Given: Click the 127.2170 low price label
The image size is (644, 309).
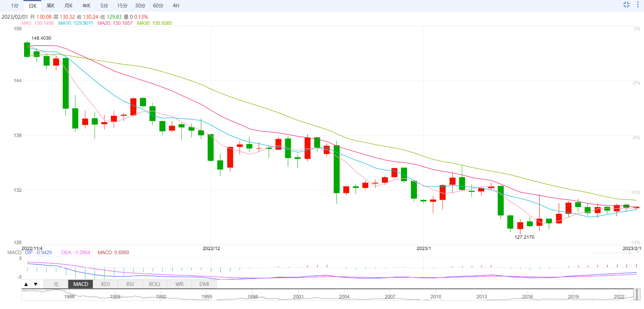Looking at the screenshot, I should (x=524, y=237).
